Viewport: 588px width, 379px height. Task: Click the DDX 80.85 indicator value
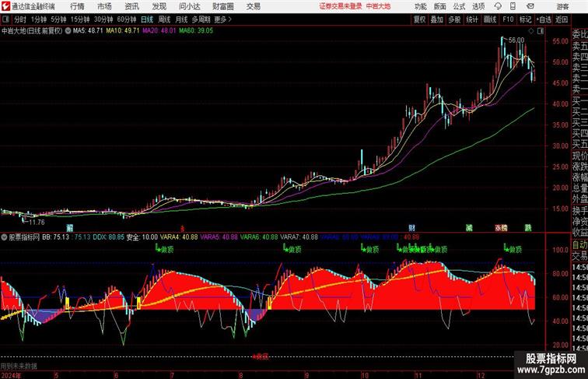[x=108, y=237]
